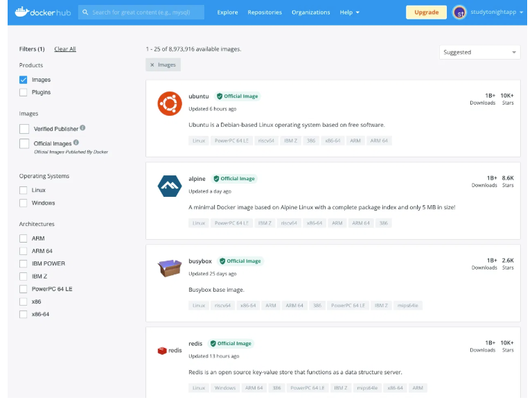
Task: Enable the Plugins product checkbox
Action: click(24, 92)
